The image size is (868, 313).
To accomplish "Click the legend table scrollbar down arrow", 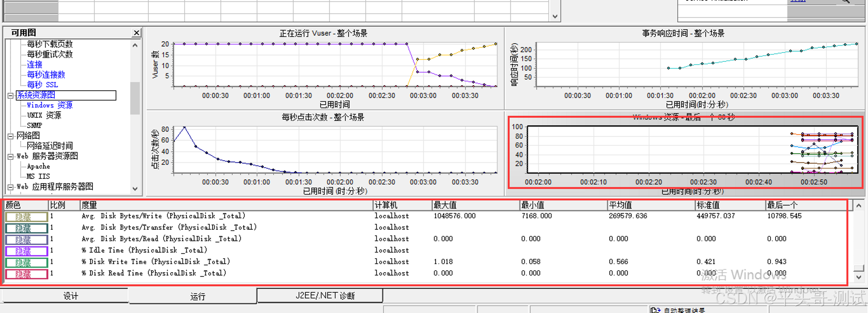I will [859, 277].
